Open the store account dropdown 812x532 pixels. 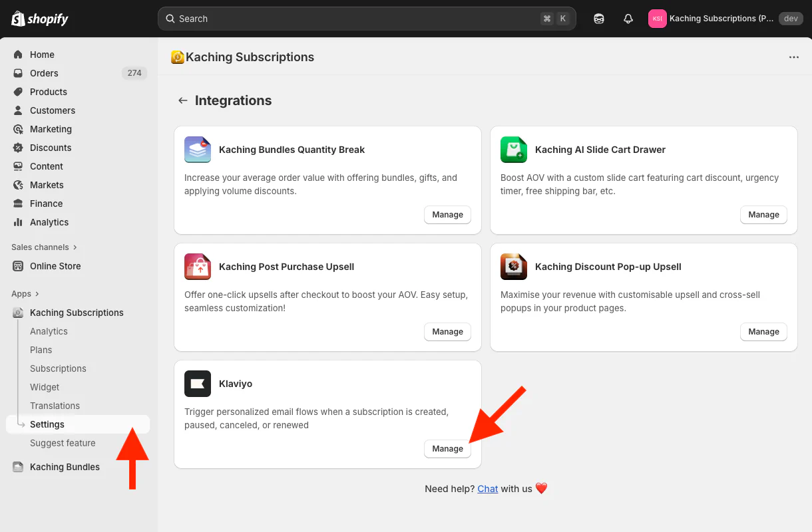click(724, 19)
